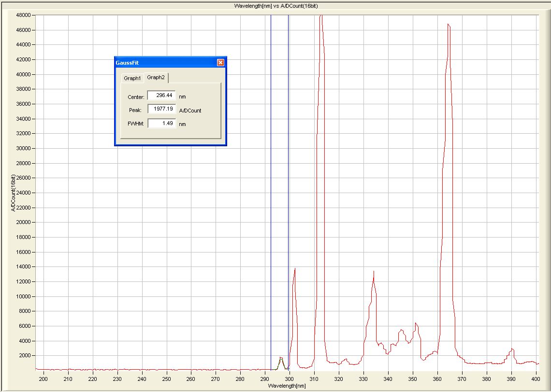Screen dimensions: 551x392
Task: Click the Peak value field showing 1977.19
Action: coord(161,109)
